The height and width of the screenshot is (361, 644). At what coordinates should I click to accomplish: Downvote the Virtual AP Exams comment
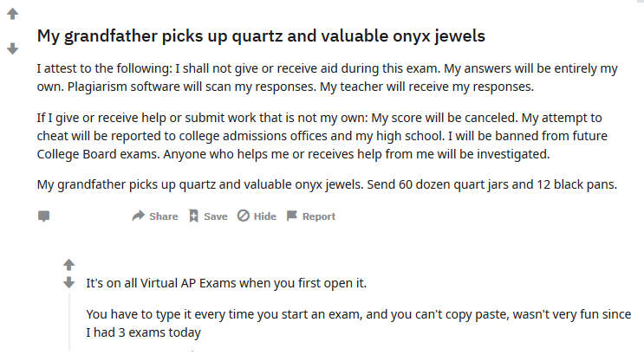(x=69, y=282)
